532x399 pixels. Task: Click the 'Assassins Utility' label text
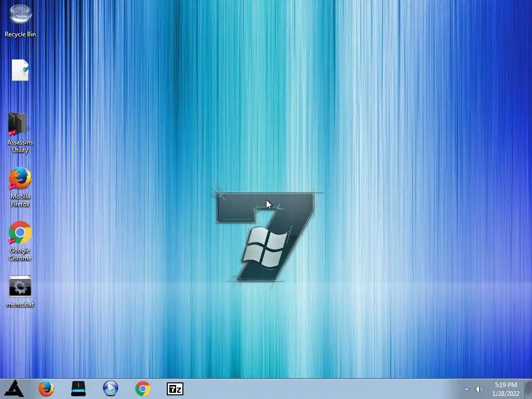(20, 146)
